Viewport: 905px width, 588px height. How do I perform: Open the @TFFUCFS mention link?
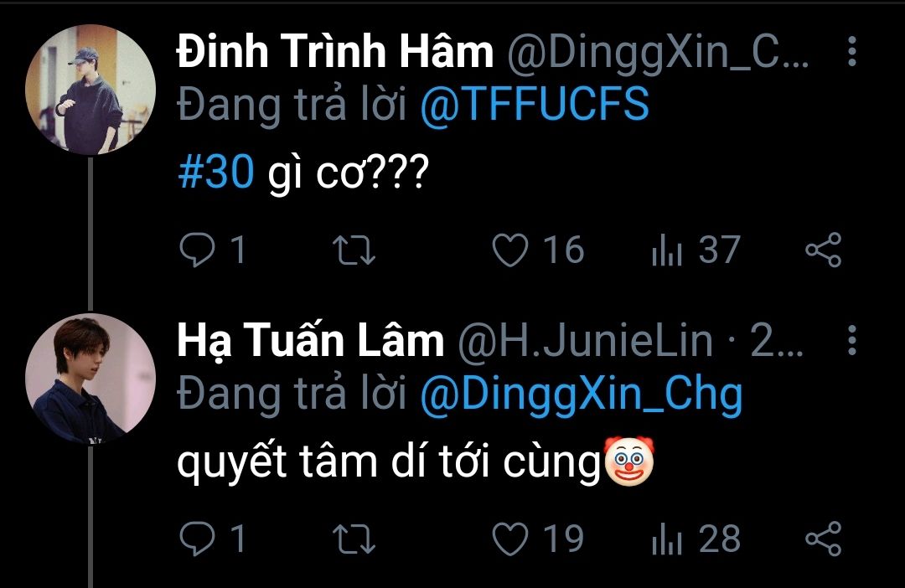pos(534,106)
